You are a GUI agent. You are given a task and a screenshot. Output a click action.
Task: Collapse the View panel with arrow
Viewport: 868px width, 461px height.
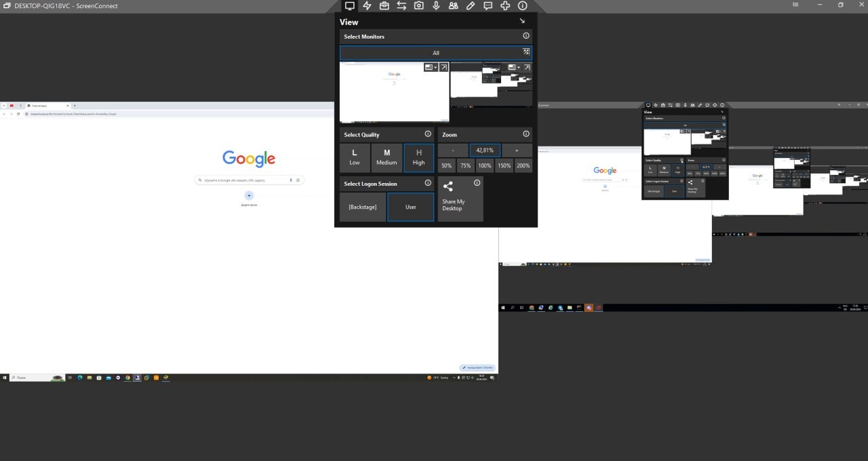(522, 22)
